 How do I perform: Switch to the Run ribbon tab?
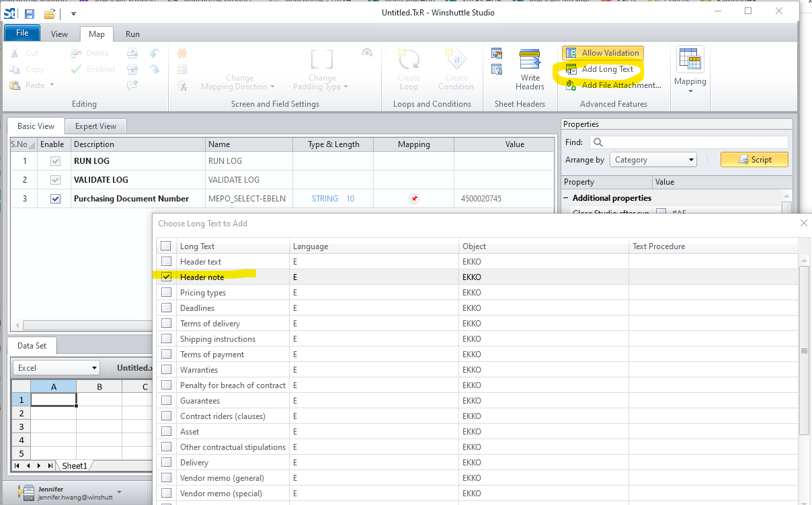coord(132,34)
